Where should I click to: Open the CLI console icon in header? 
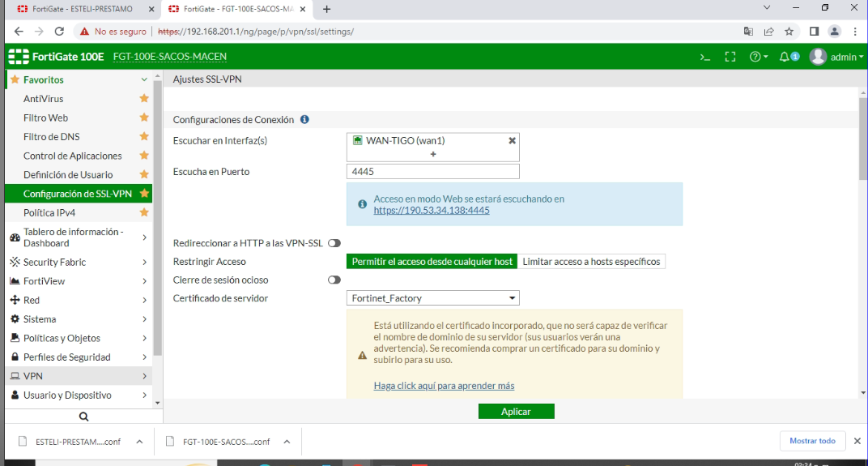(x=705, y=57)
